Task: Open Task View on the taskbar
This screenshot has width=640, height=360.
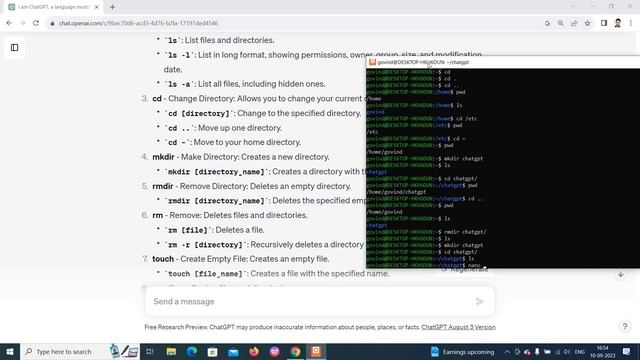Action: click(x=149, y=351)
